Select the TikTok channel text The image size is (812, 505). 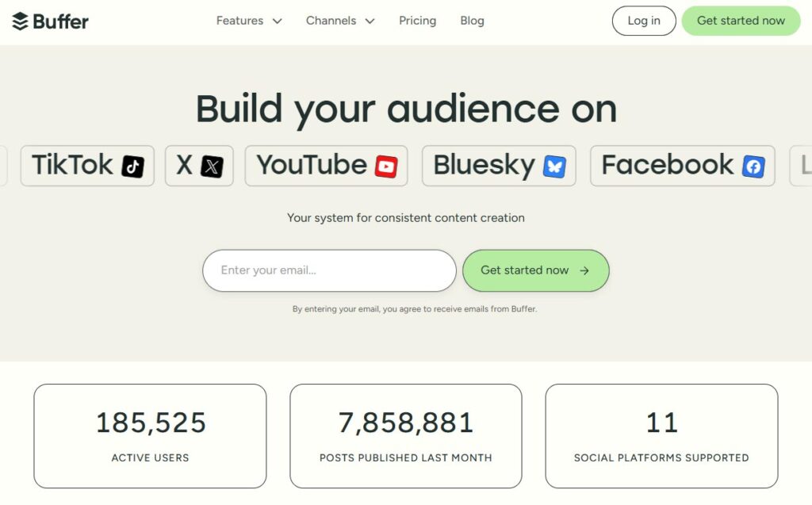72,165
